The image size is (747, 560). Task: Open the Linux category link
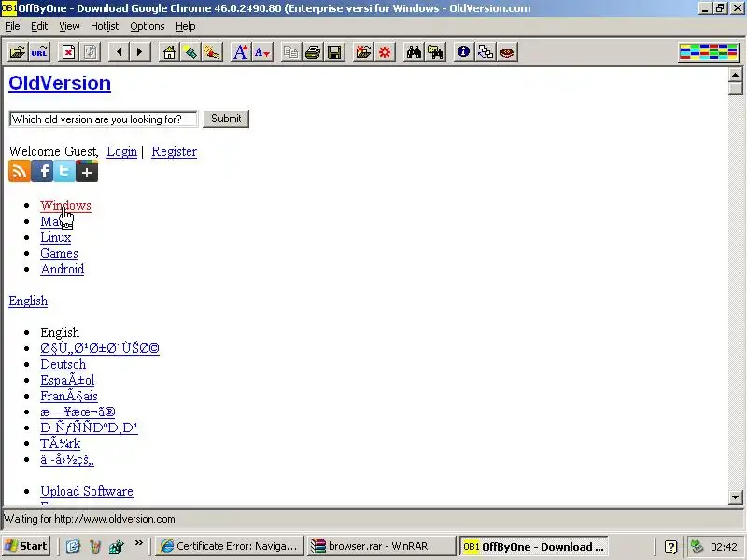pos(56,237)
